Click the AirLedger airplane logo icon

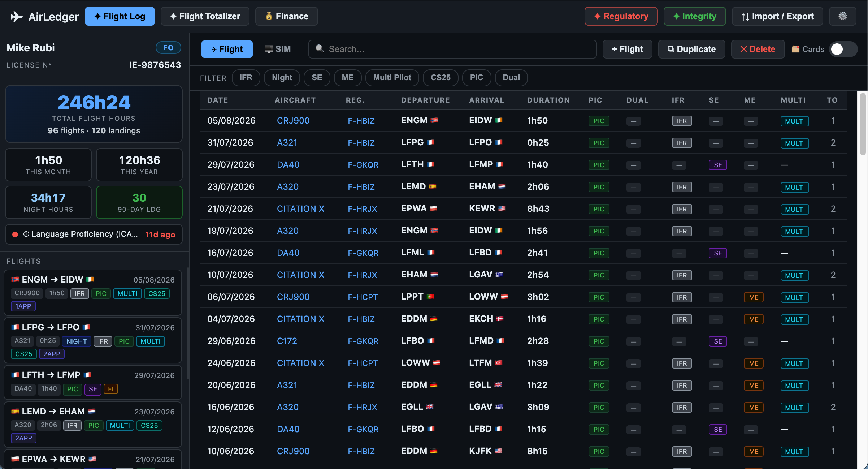(x=17, y=16)
